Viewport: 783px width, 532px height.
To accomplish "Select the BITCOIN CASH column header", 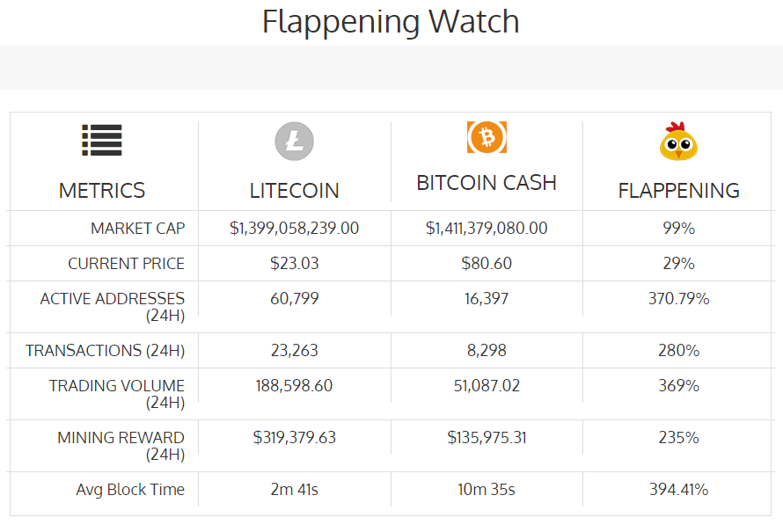I will pos(487,183).
